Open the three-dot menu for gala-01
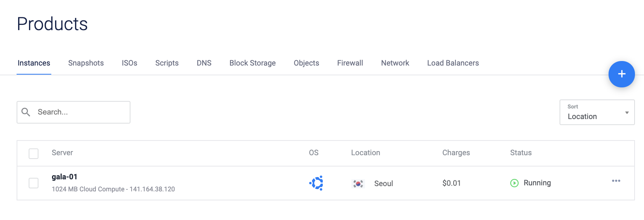Screen dimensions: 644x220 coord(616,181)
